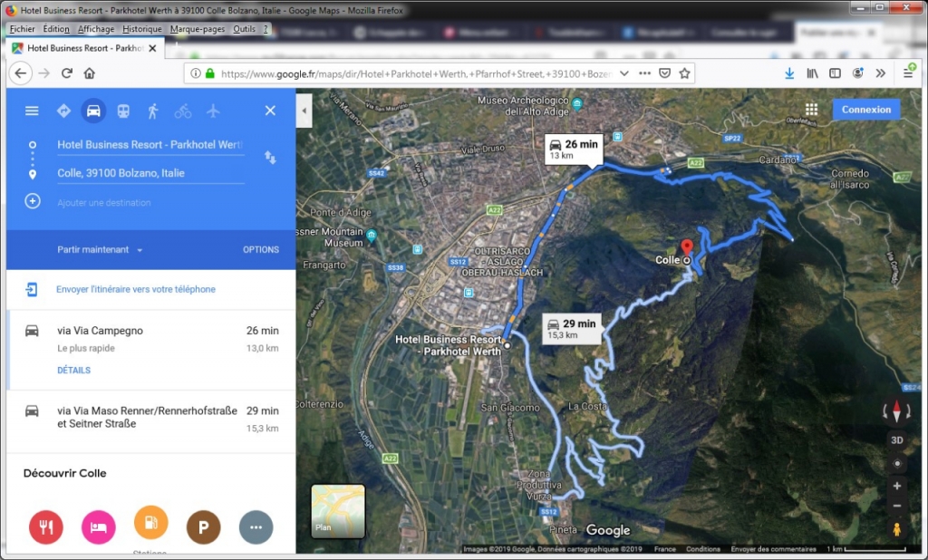Select cycling travel mode

point(183,111)
